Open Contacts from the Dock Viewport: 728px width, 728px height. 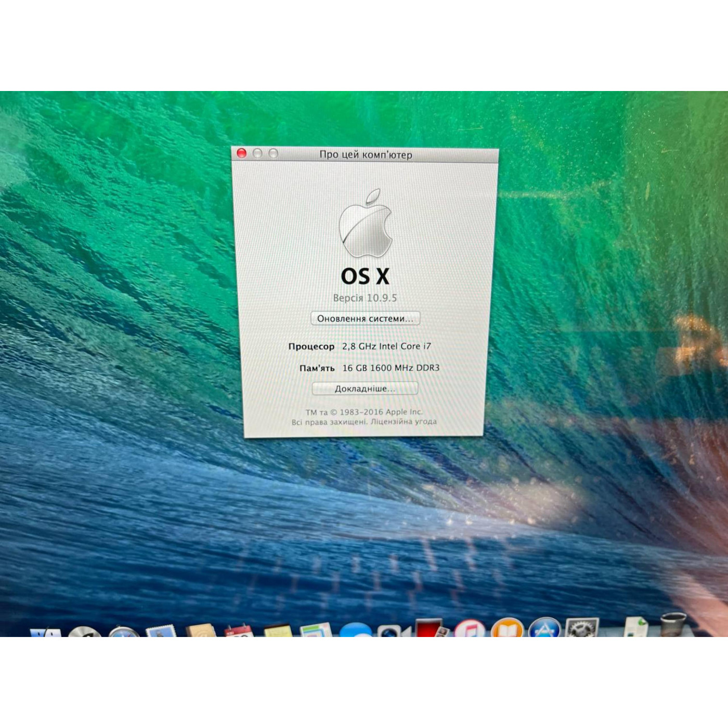tap(201, 630)
